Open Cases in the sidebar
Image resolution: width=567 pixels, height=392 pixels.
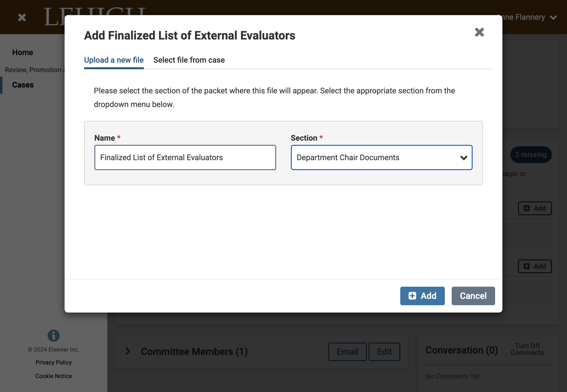click(x=23, y=85)
